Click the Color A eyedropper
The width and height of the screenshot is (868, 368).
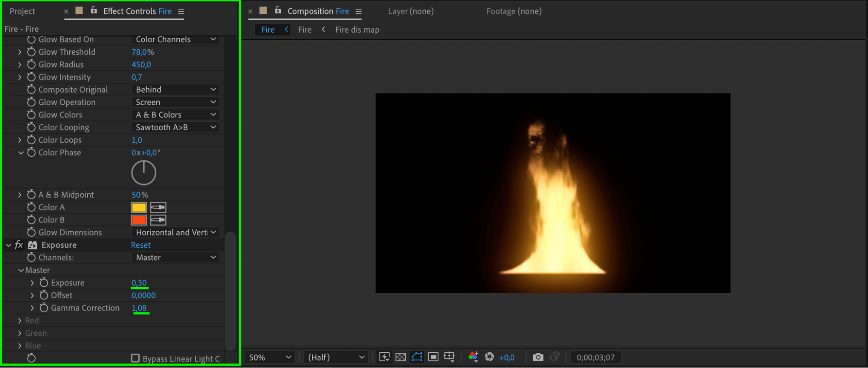(x=158, y=207)
